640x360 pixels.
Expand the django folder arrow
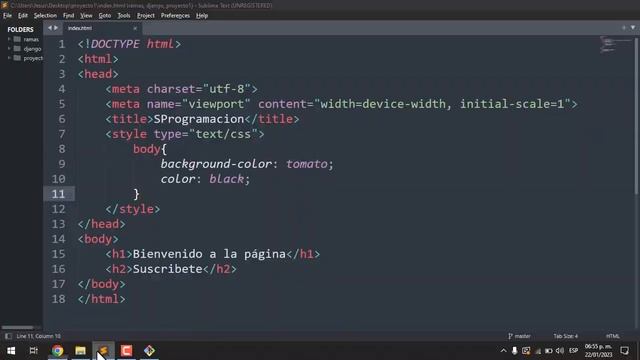[x=9, y=49]
